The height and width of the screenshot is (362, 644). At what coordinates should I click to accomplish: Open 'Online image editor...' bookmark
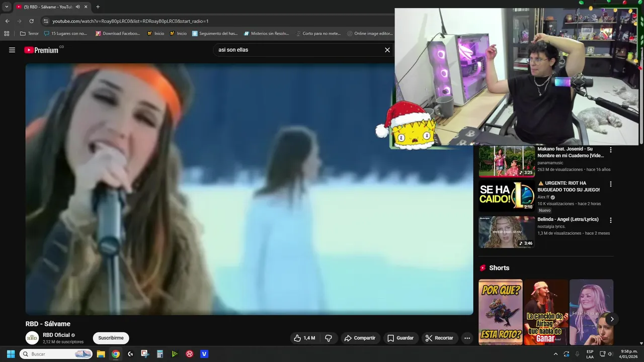point(369,34)
